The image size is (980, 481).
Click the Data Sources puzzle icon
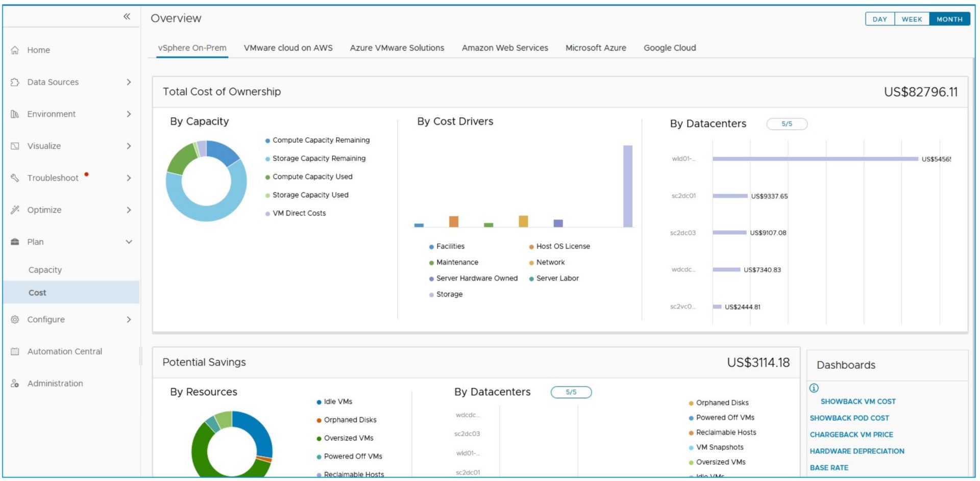(15, 82)
